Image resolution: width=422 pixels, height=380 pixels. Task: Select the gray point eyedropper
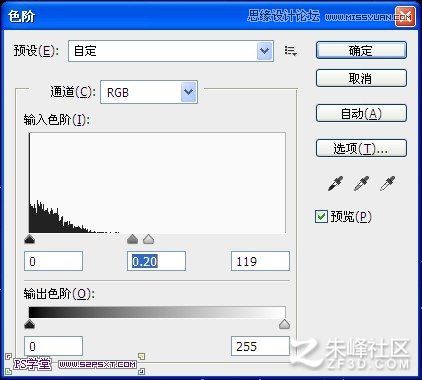point(361,183)
